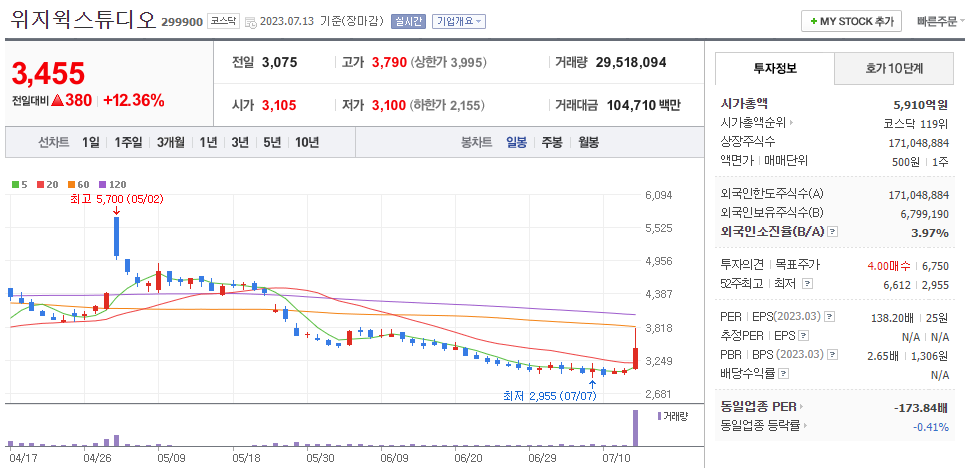Click the purple 120-day moving average swatch

click(102, 184)
